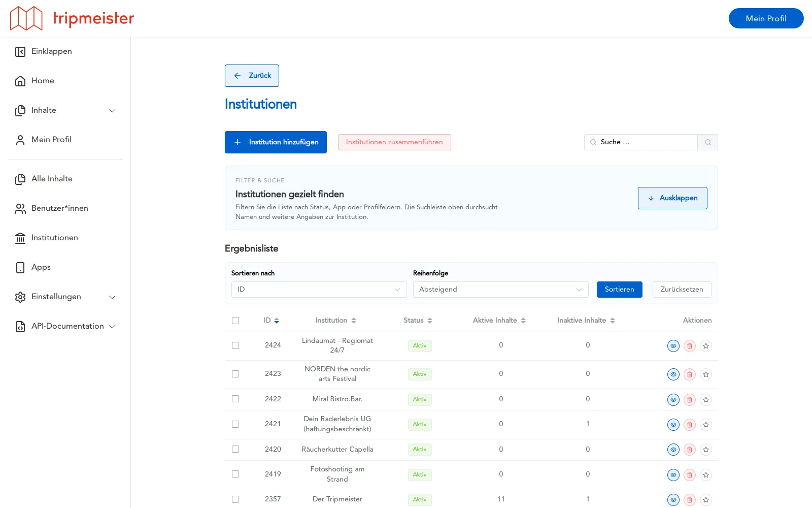Star the NORDEN the nordic arts Festival row
The image size is (812, 508).
point(705,374)
